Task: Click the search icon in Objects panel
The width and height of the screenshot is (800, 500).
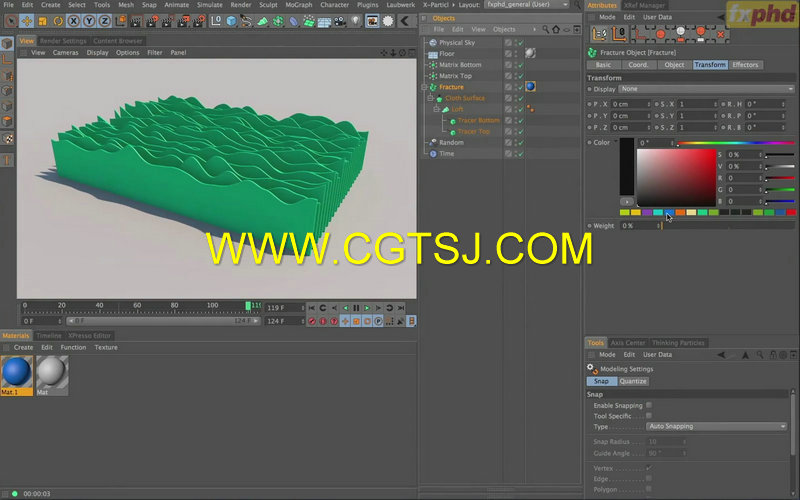Action: point(545,30)
